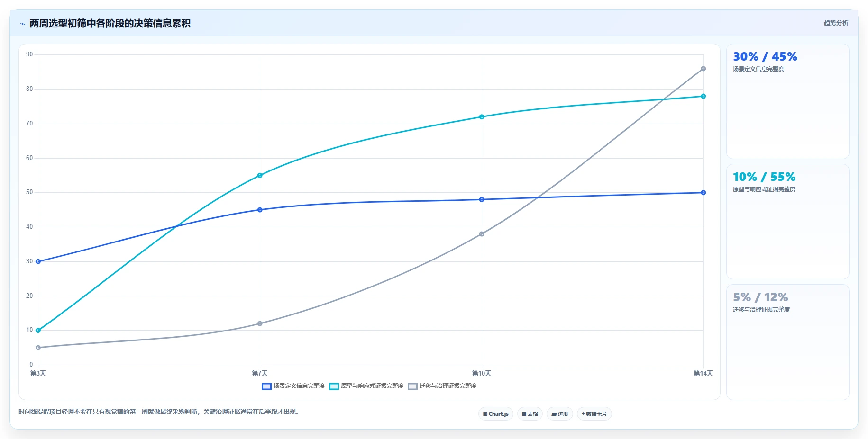Click the gray data point at 第10天
The height and width of the screenshot is (439, 868).
point(482,234)
